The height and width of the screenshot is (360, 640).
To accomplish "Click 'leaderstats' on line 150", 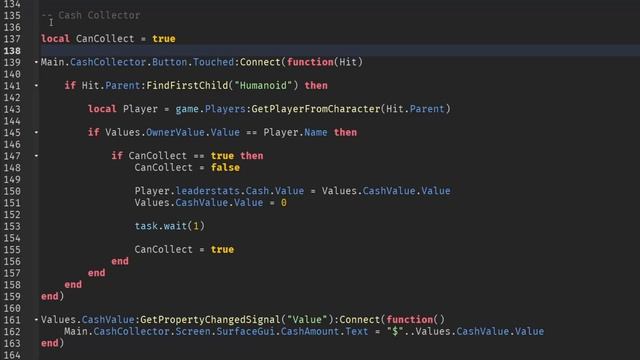I will (207, 191).
